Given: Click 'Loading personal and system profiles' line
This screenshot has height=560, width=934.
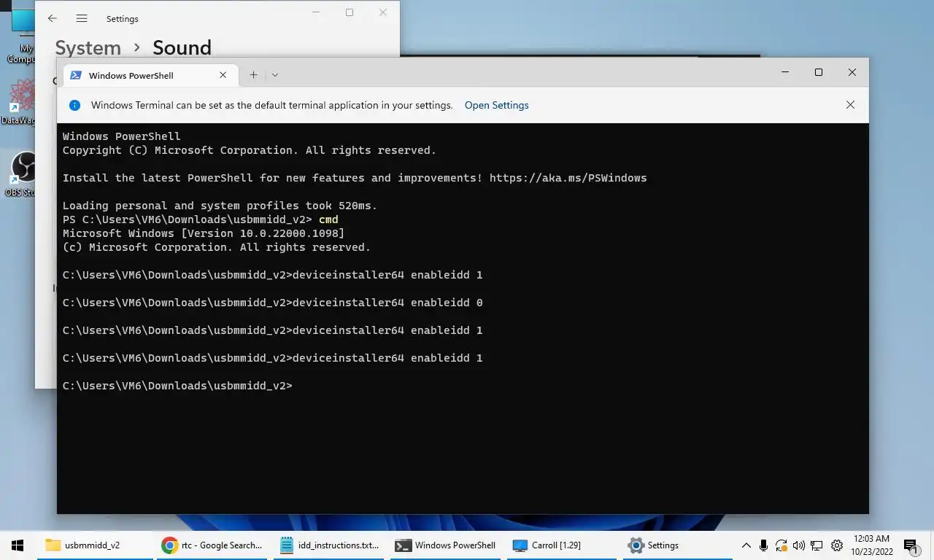Looking at the screenshot, I should pyautogui.click(x=220, y=206).
